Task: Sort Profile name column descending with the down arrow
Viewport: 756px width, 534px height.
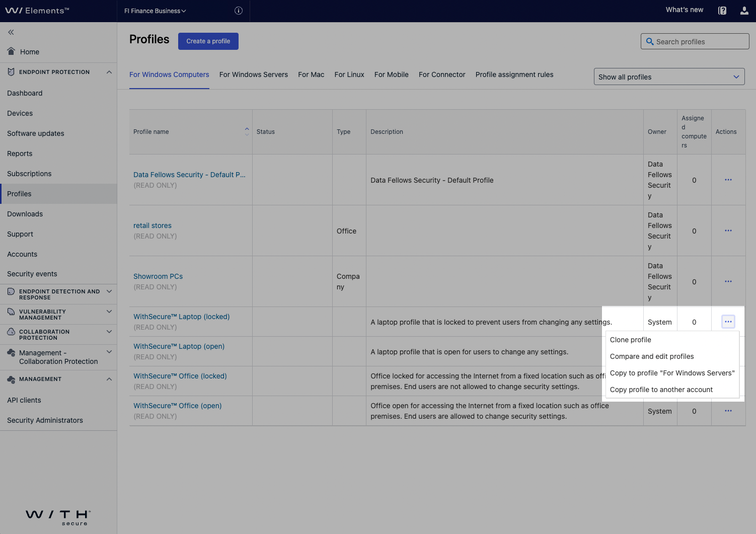Action: (x=247, y=134)
